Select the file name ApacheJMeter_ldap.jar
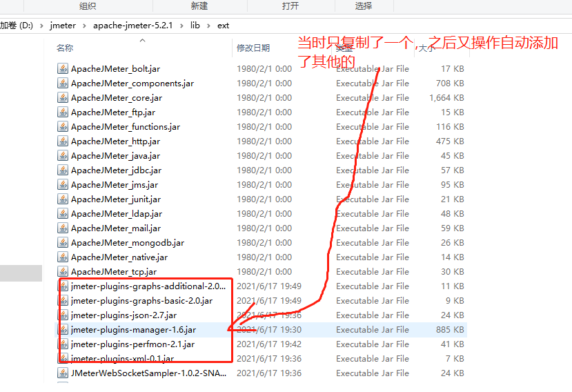 click(117, 214)
